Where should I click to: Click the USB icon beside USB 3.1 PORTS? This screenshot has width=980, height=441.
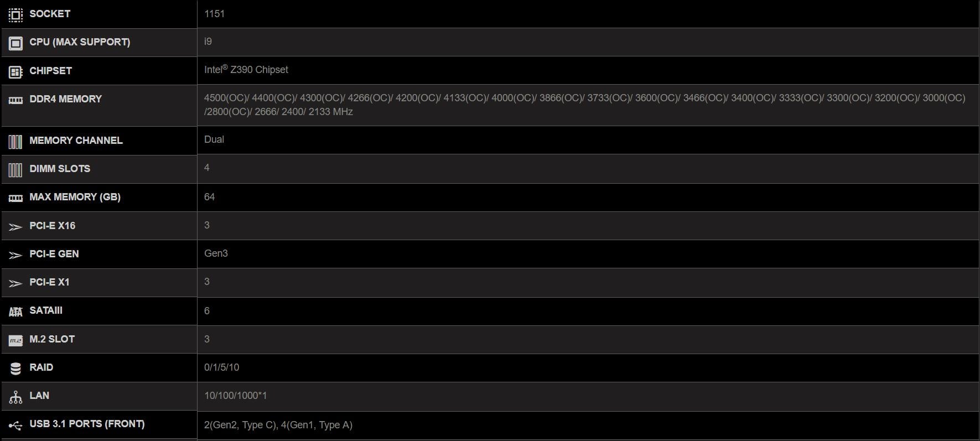pyautogui.click(x=15, y=426)
